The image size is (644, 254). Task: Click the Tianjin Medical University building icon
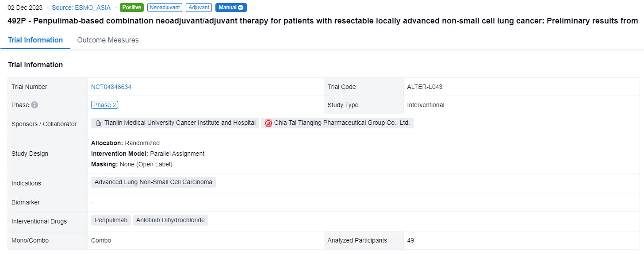click(98, 123)
